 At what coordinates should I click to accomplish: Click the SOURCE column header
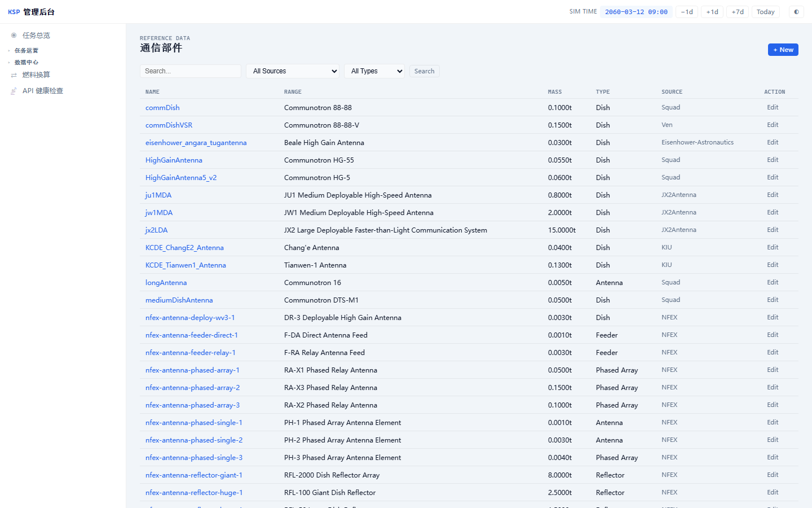(672, 91)
